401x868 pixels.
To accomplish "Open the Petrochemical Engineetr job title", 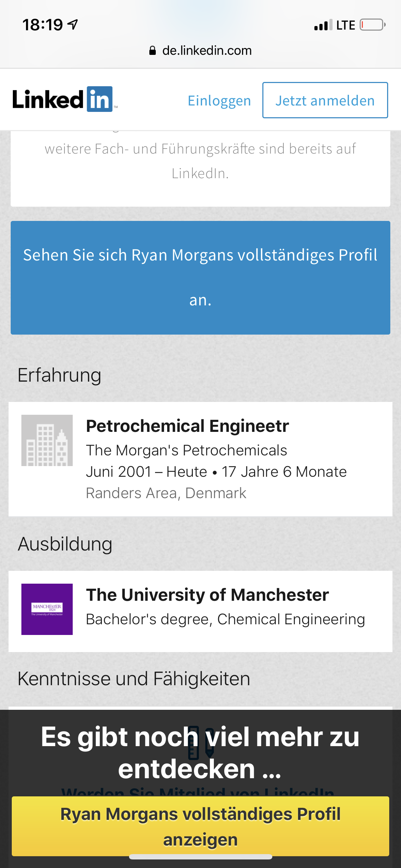I will [x=187, y=426].
